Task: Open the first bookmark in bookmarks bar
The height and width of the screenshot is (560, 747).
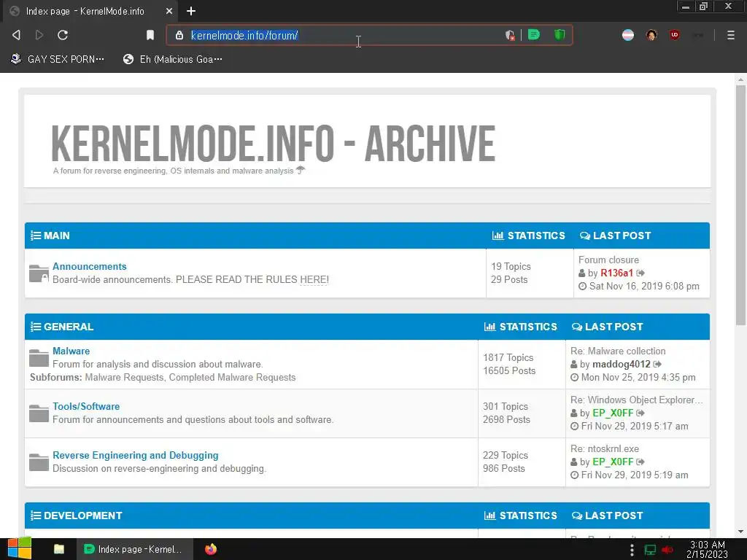Action: coord(57,59)
